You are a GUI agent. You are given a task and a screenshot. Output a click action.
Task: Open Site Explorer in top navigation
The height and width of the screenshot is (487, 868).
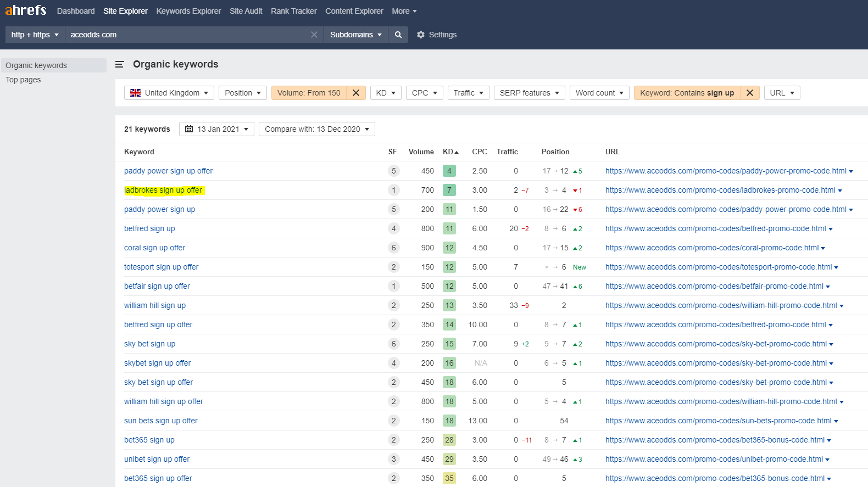(125, 11)
